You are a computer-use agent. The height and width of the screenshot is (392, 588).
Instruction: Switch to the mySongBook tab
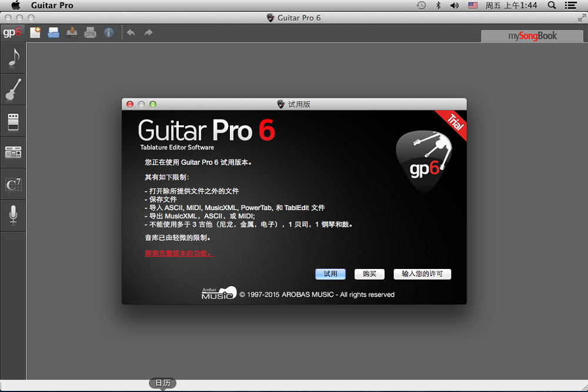pyautogui.click(x=532, y=36)
